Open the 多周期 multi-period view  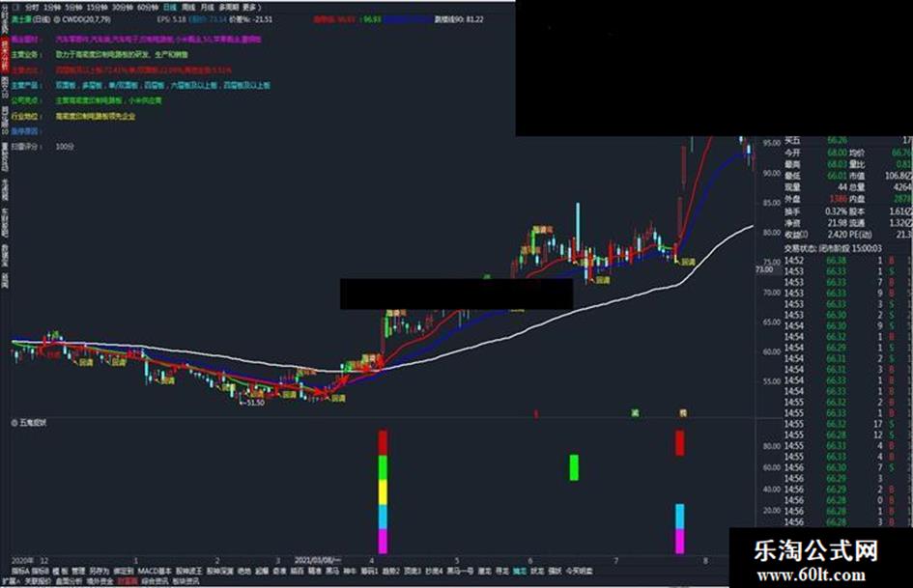(x=228, y=8)
